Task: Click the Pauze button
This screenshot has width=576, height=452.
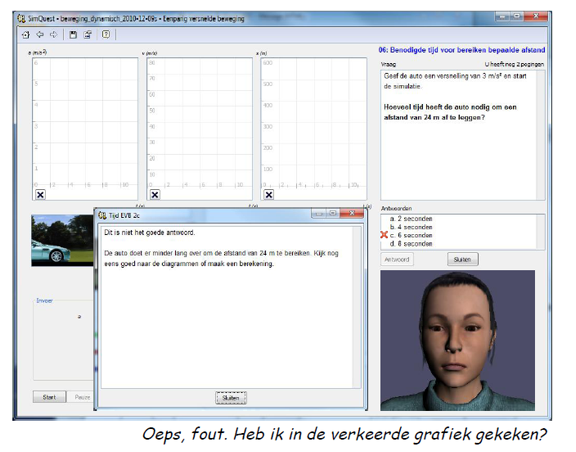Action: [x=82, y=397]
